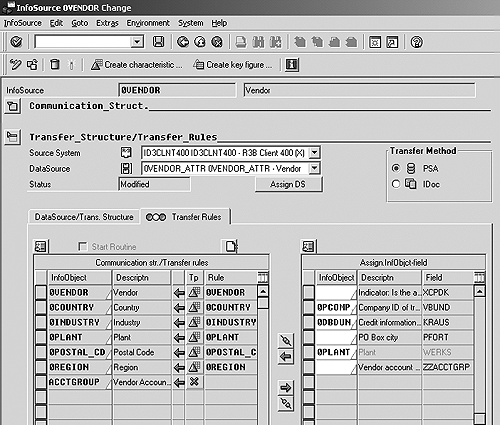Switch to the Transfer Rules tab
The image size is (500, 425).
click(185, 217)
